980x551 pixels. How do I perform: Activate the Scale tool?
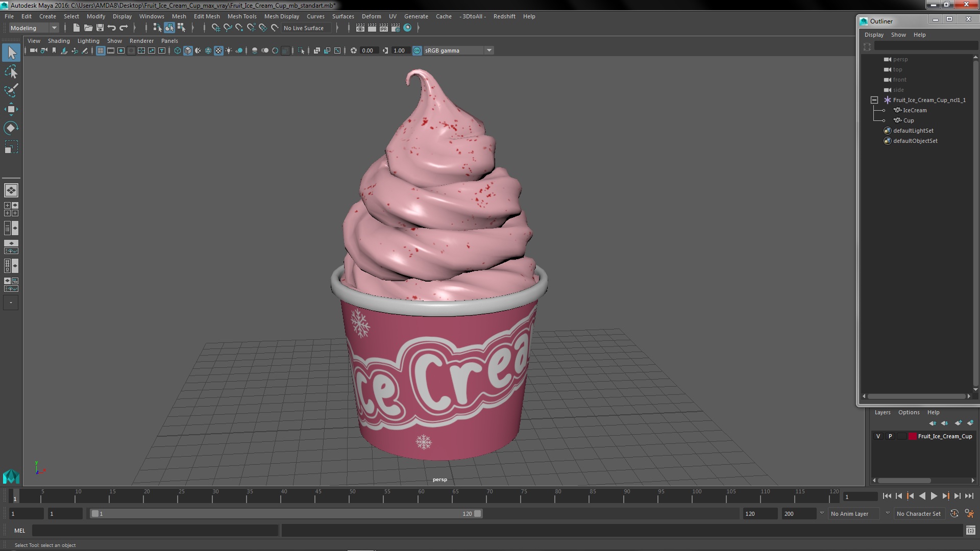click(x=11, y=147)
